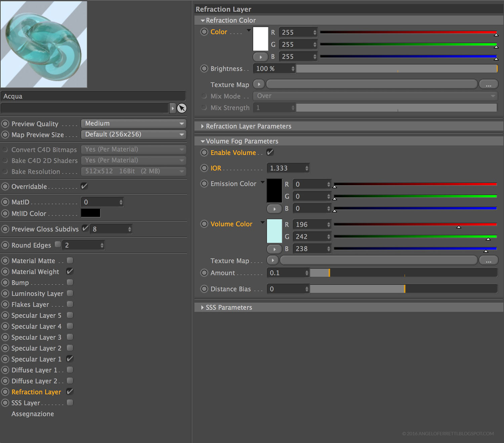Enable the Flakes Layer checkbox

click(x=70, y=304)
